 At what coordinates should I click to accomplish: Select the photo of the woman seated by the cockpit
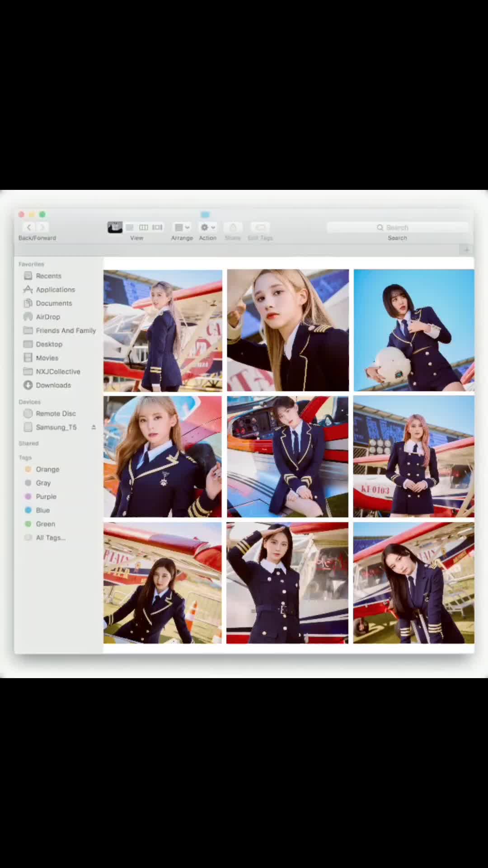287,457
